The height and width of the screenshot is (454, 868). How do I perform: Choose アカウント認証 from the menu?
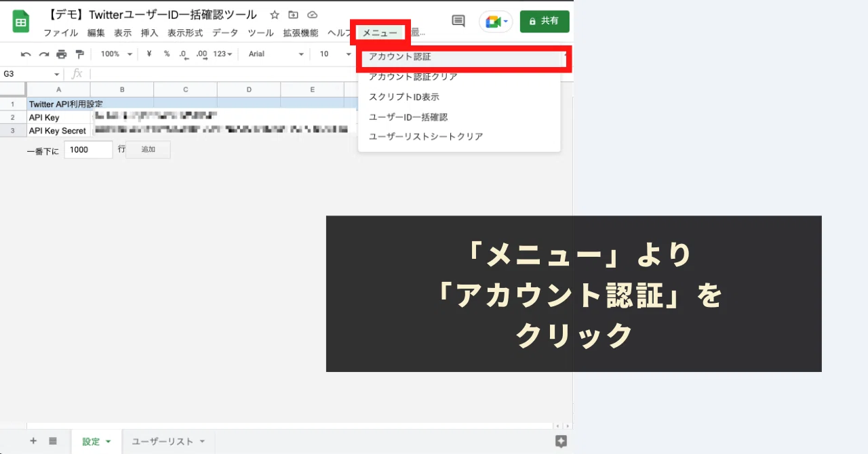[460, 57]
